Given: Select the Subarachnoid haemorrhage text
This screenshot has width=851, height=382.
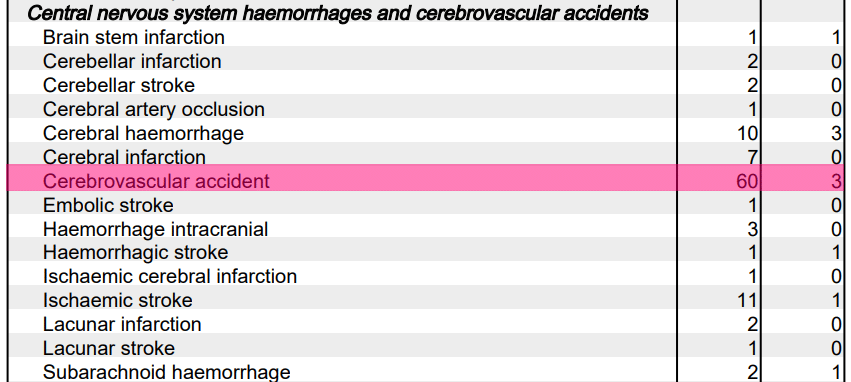Looking at the screenshot, I should point(167,372).
